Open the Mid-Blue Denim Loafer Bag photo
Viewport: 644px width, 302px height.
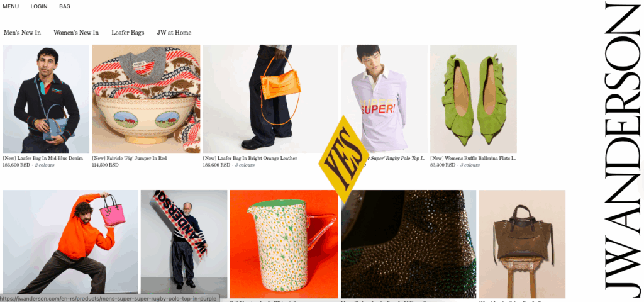[46, 99]
